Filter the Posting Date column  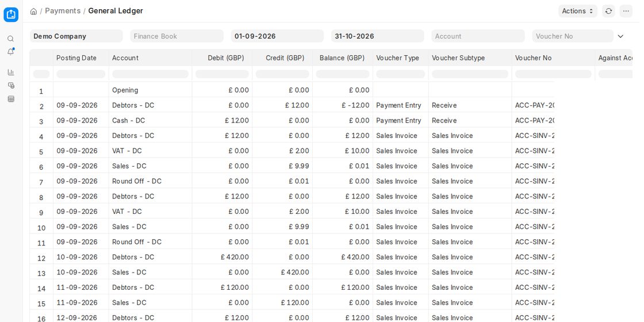[81, 74]
